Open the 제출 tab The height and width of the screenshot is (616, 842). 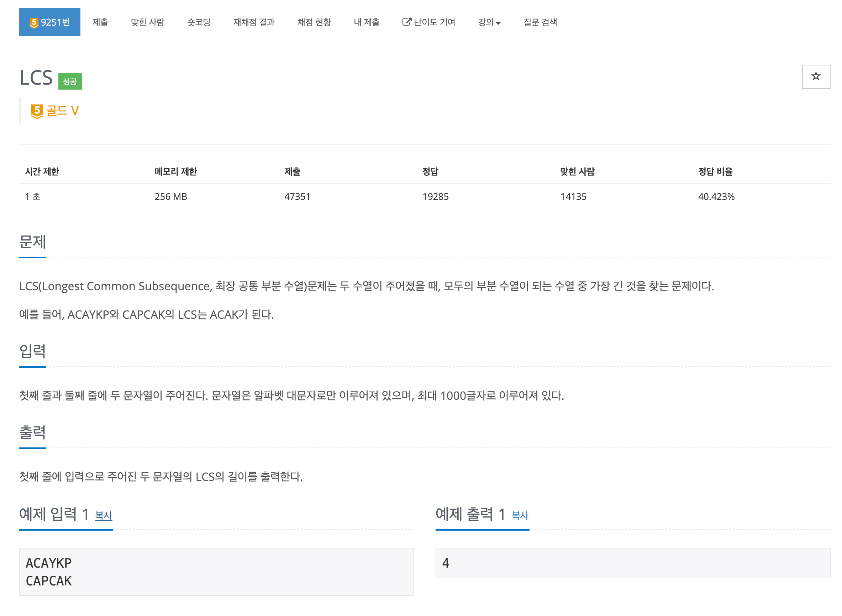[100, 22]
